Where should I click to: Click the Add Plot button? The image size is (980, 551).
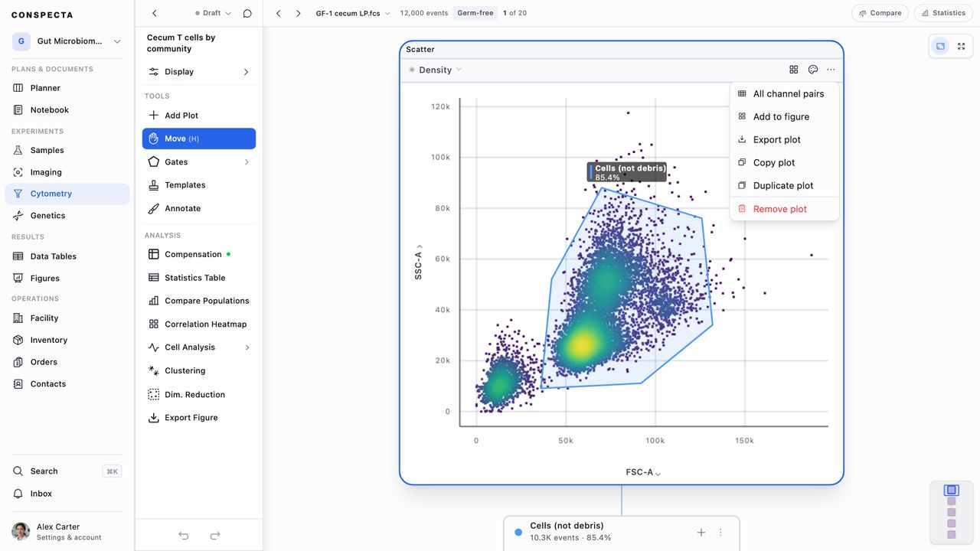[x=199, y=116]
